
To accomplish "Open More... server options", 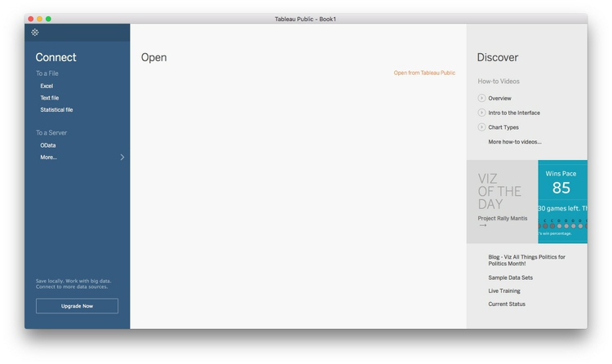I will [48, 158].
